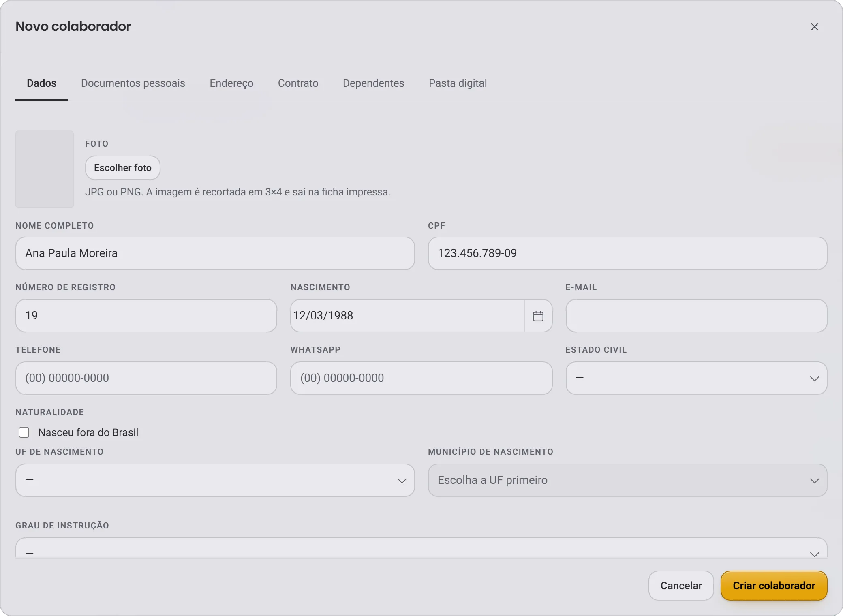Open the Estado Civil dropdown
This screenshot has width=843, height=616.
[x=696, y=378]
